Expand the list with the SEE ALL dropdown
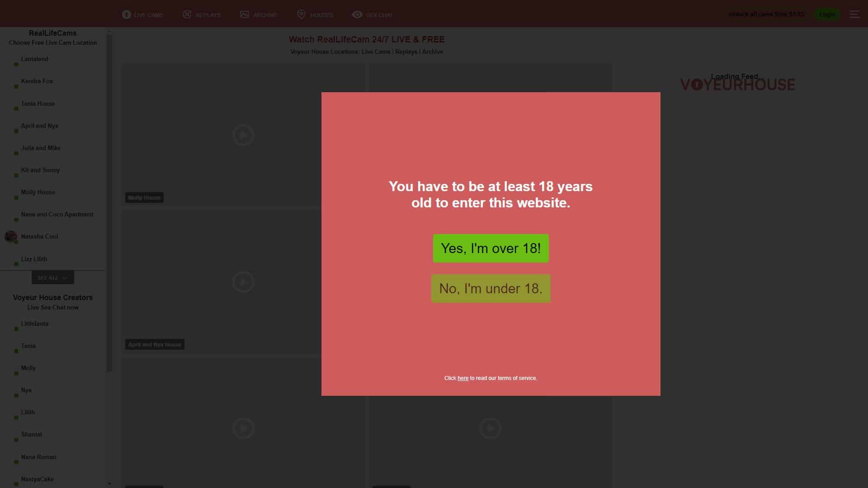868x488 pixels. tap(52, 277)
